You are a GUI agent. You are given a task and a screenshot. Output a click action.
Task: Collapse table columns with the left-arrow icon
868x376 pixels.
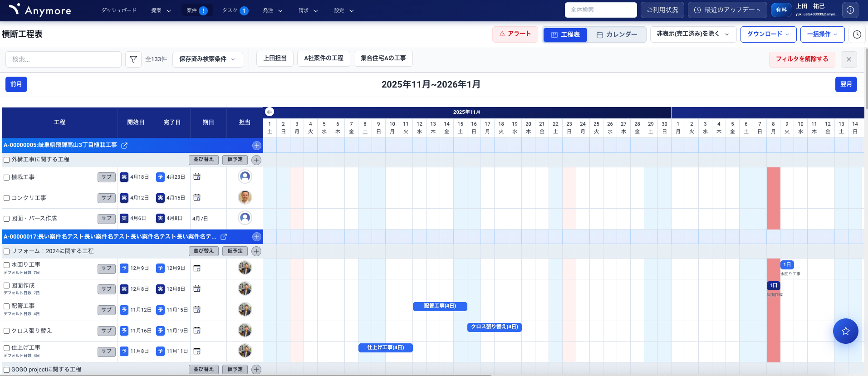[x=270, y=112]
